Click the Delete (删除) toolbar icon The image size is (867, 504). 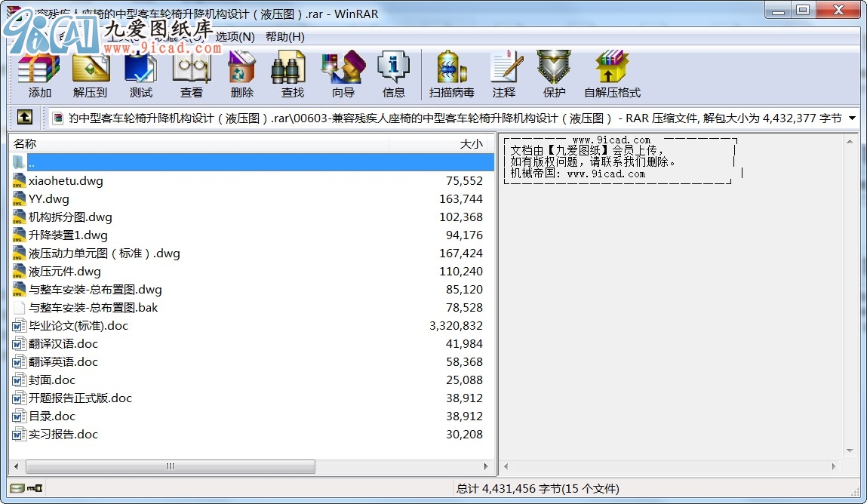241,75
